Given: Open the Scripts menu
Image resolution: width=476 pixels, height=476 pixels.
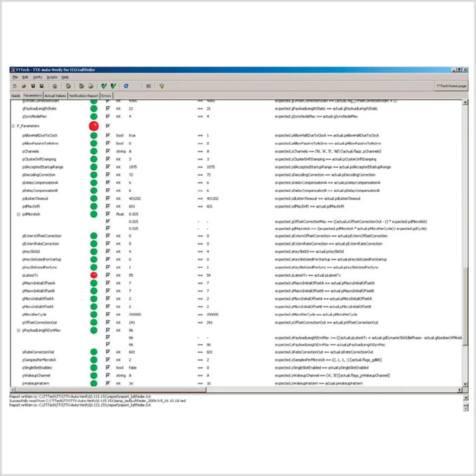Looking at the screenshot, I should tap(52, 77).
